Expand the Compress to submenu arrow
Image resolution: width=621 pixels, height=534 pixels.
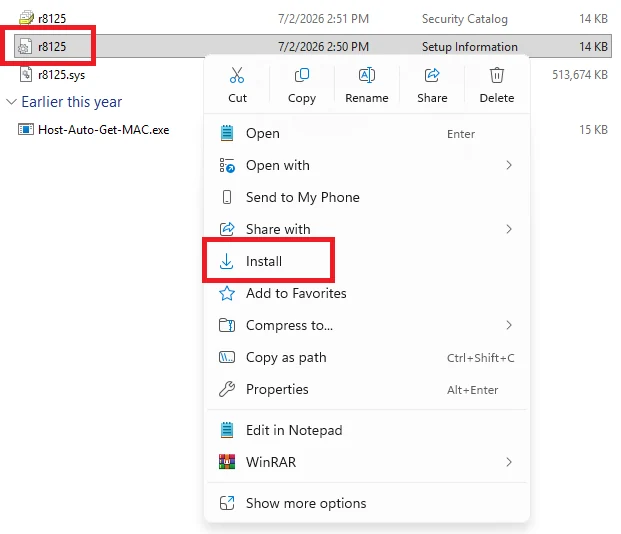coord(509,325)
